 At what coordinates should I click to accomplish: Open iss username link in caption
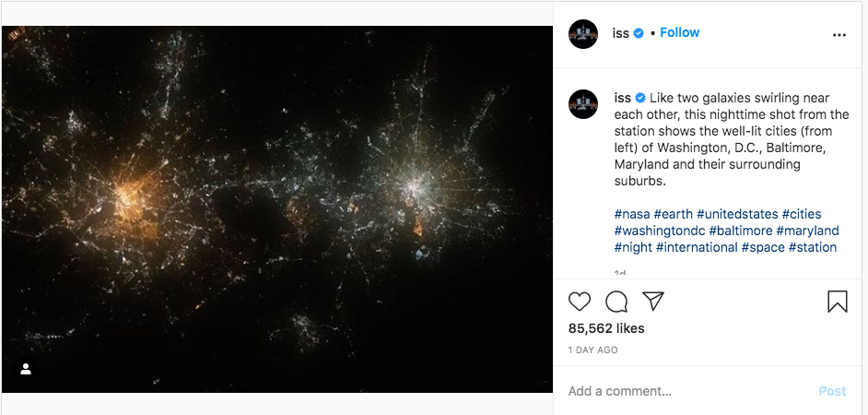(x=622, y=98)
